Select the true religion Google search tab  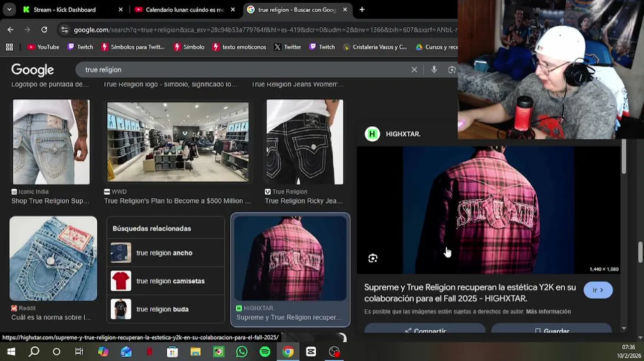click(x=297, y=10)
